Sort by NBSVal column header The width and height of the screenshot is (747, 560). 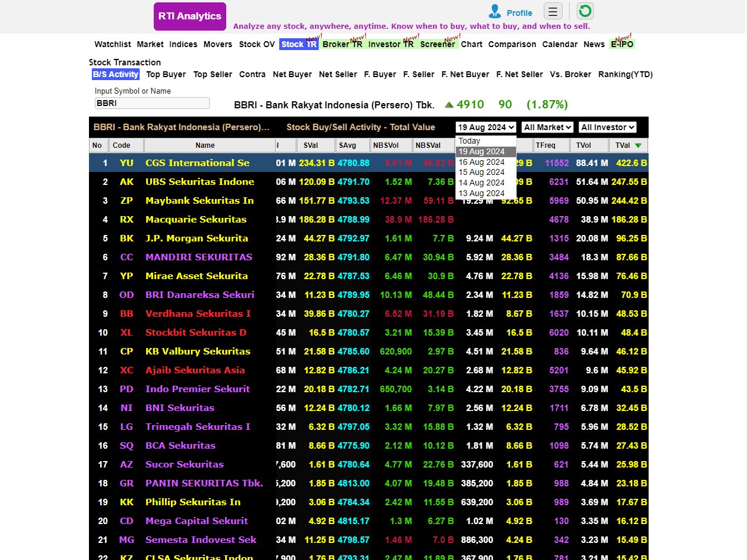click(433, 145)
